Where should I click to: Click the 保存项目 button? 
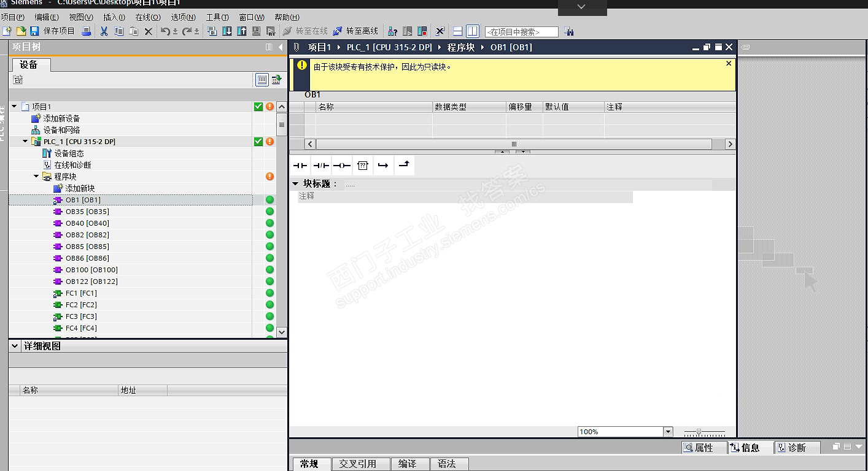click(59, 31)
